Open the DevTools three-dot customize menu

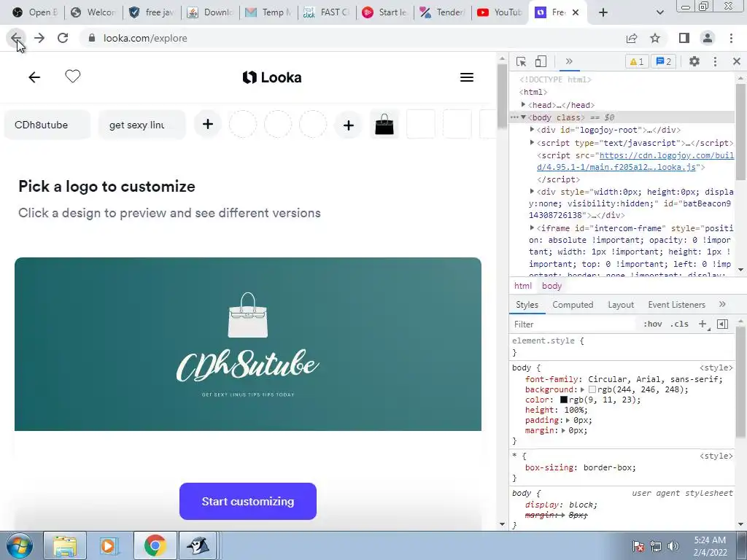[715, 61]
